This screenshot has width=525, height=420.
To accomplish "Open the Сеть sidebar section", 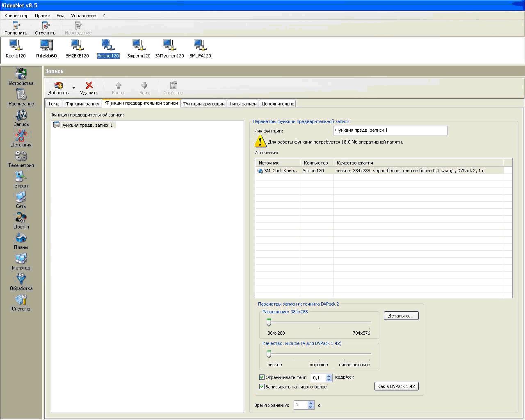I will click(21, 200).
